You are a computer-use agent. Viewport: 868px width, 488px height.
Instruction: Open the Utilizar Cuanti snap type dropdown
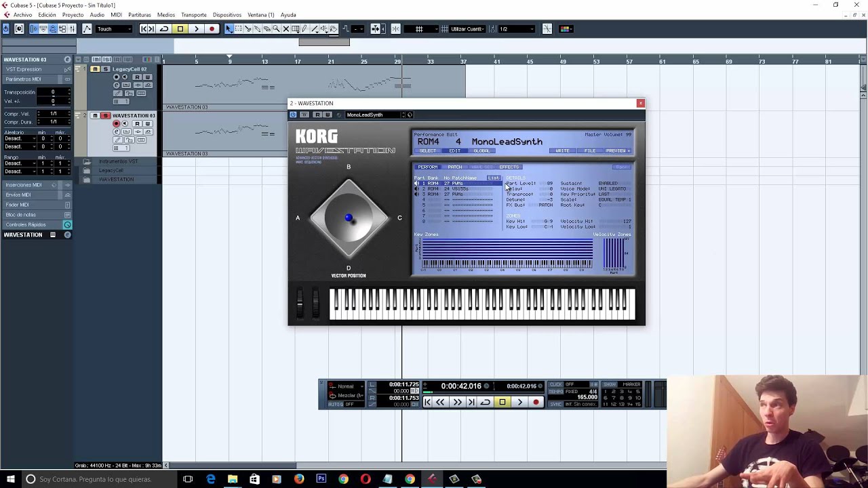pyautogui.click(x=467, y=28)
